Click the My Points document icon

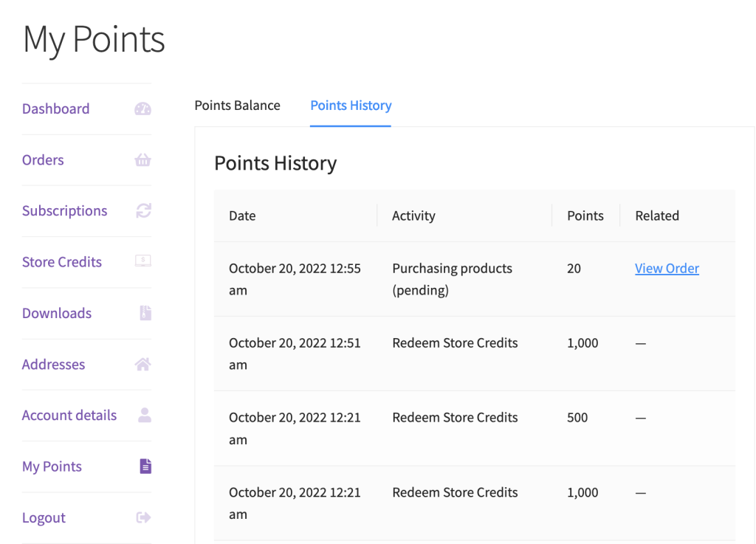point(145,466)
